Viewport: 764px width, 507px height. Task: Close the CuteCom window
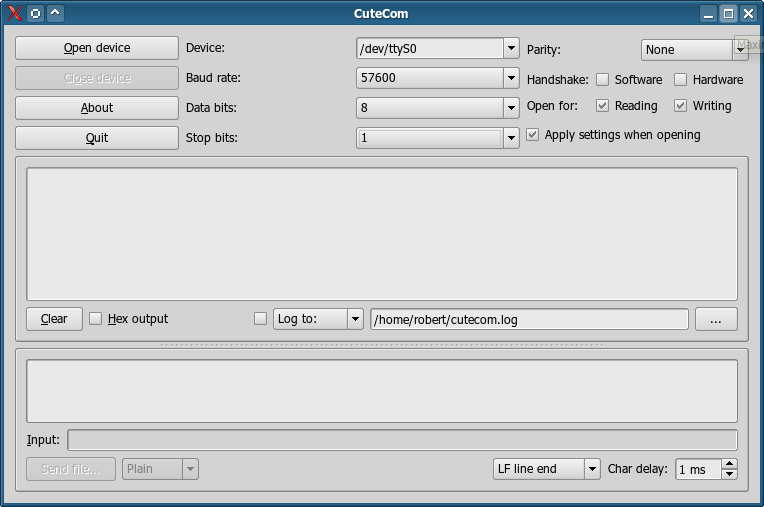(748, 14)
